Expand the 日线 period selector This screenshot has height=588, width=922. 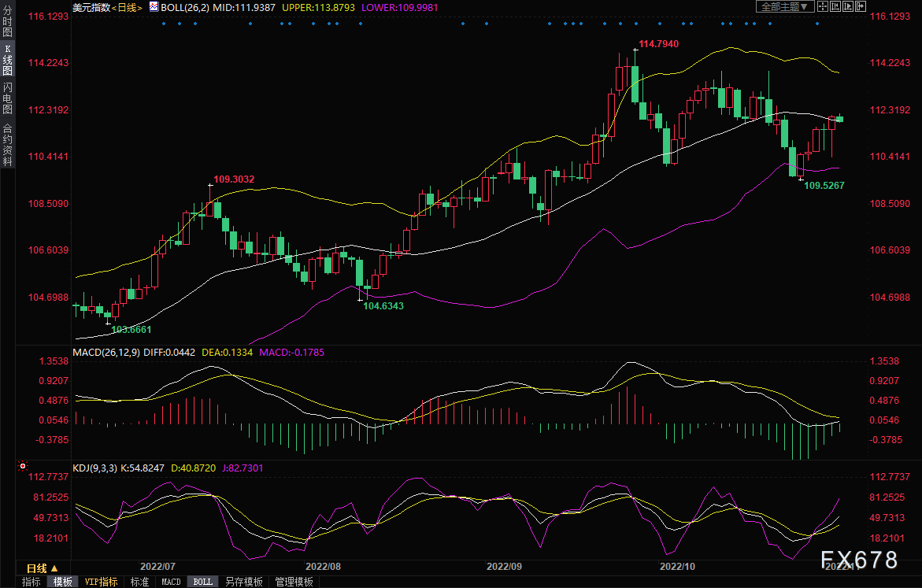41,568
